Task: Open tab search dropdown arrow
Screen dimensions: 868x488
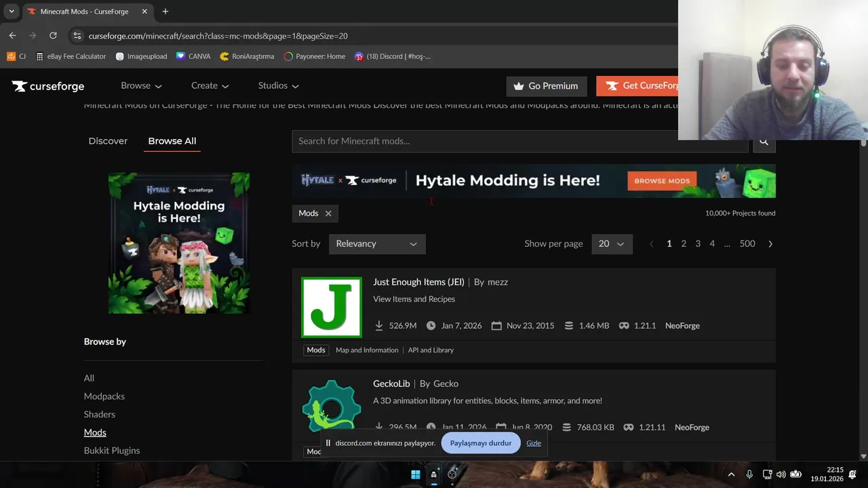Action: click(12, 12)
